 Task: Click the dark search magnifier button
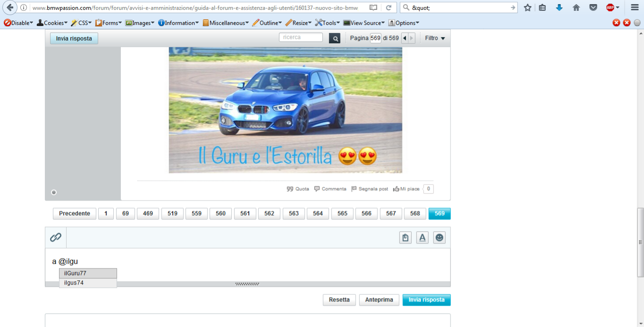coord(334,38)
